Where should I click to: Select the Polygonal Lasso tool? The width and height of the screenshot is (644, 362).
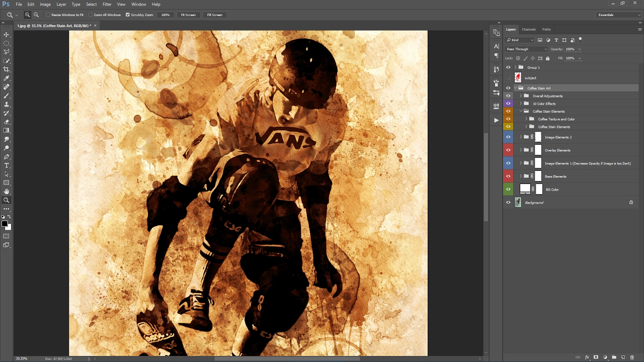click(x=7, y=52)
